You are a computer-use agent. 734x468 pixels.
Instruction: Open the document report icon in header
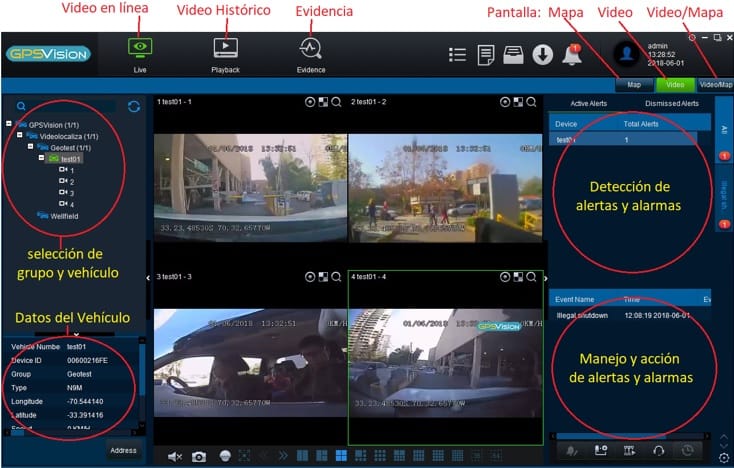(x=485, y=55)
